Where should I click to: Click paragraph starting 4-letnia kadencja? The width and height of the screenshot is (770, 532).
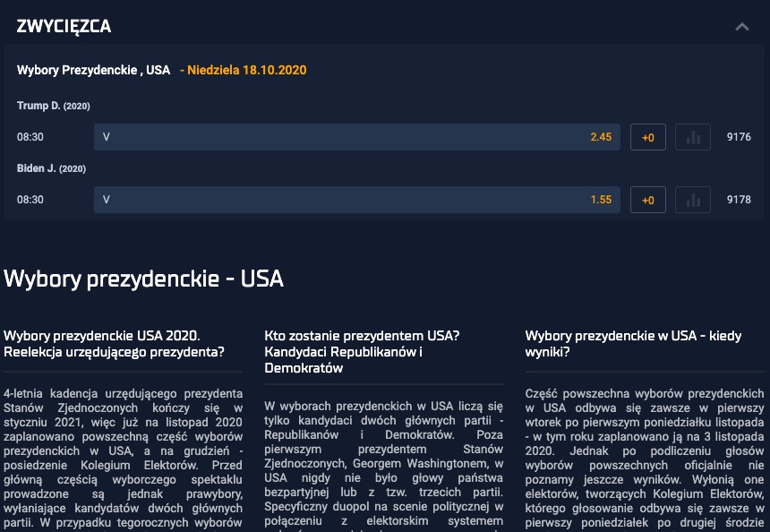pyautogui.click(x=124, y=458)
